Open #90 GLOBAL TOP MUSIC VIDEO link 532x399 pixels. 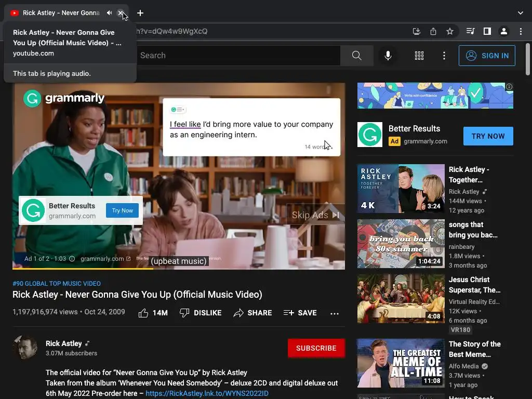tap(57, 283)
